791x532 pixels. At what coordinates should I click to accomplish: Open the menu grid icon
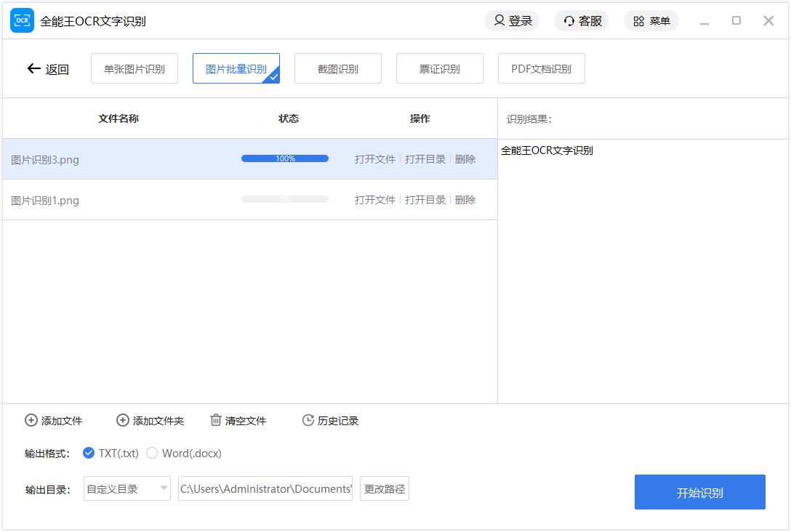(638, 21)
